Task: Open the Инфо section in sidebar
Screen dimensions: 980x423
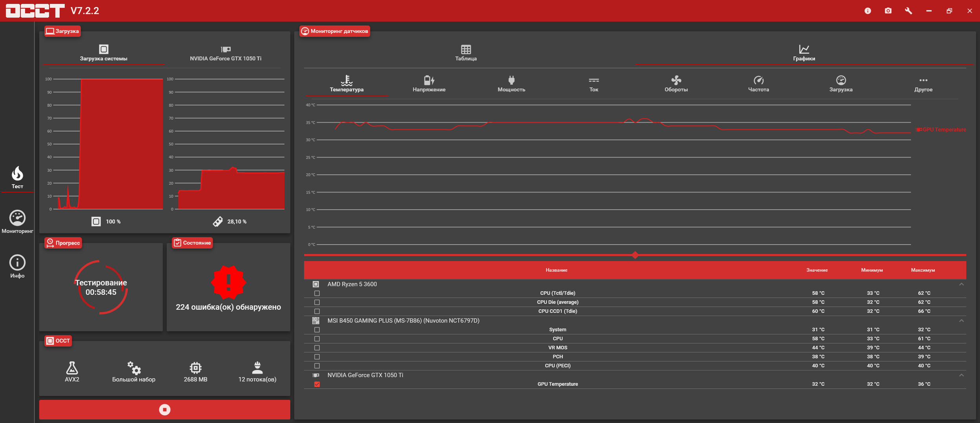Action: pyautogui.click(x=17, y=267)
